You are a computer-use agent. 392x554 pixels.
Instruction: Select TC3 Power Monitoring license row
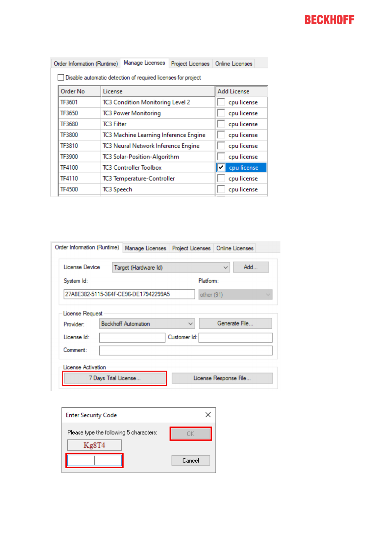pyautogui.click(x=132, y=113)
